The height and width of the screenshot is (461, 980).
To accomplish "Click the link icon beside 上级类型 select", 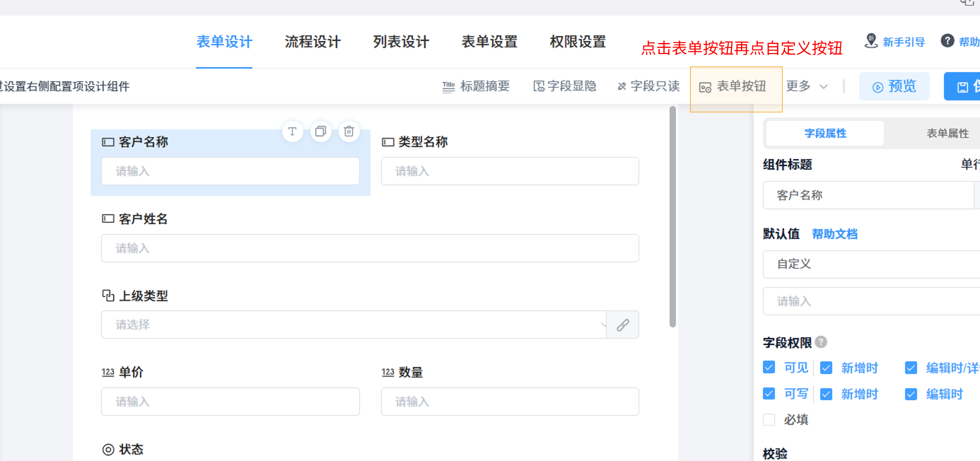I will click(x=623, y=325).
